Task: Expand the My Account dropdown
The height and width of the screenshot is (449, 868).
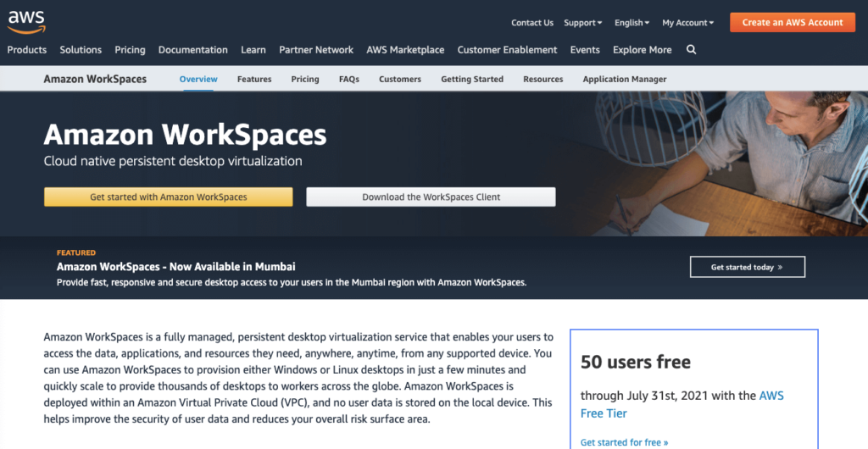Action: pos(688,23)
